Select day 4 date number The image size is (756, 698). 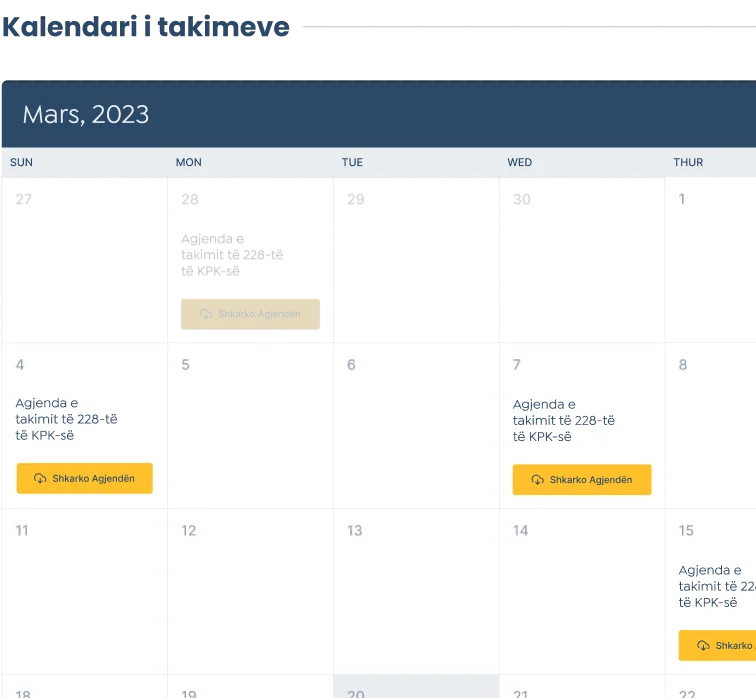(20, 365)
